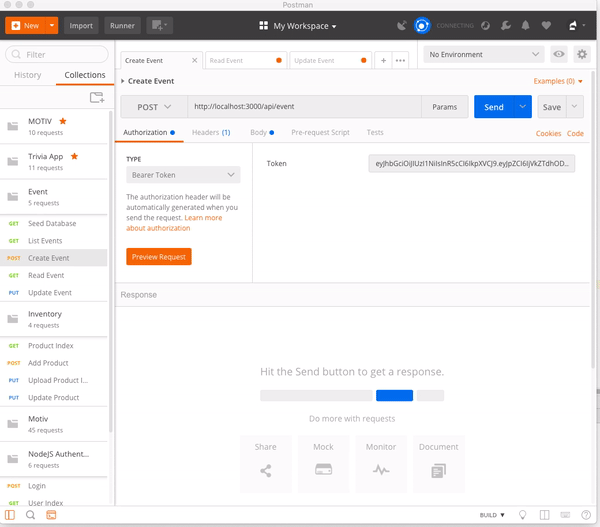
Task: Open the MOTIV collection folder
Action: click(x=54, y=126)
